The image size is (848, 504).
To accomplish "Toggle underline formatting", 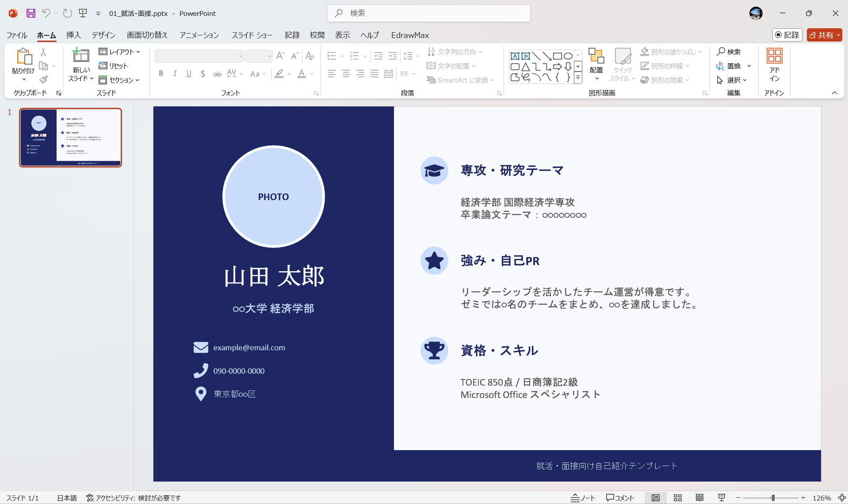I will pos(189,73).
